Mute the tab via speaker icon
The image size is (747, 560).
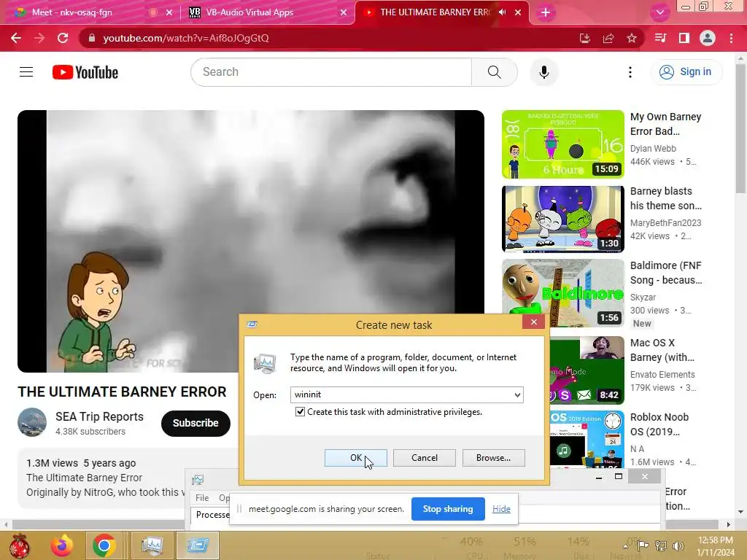pos(502,12)
